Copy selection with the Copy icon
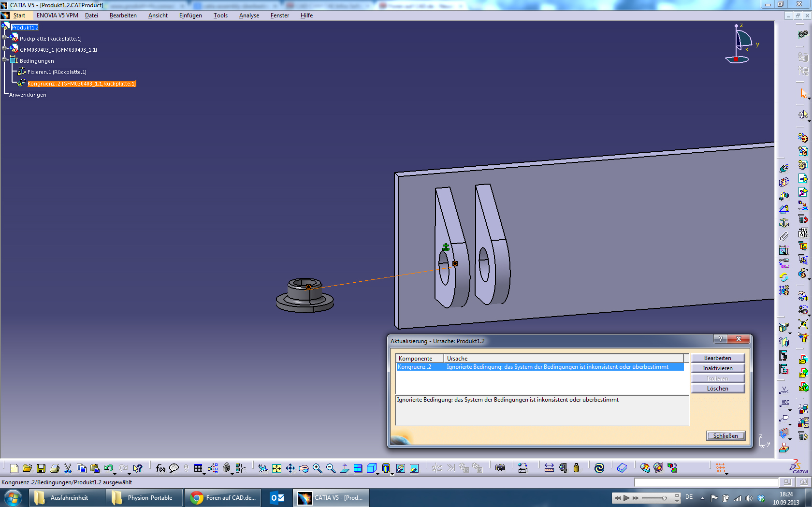 click(82, 468)
